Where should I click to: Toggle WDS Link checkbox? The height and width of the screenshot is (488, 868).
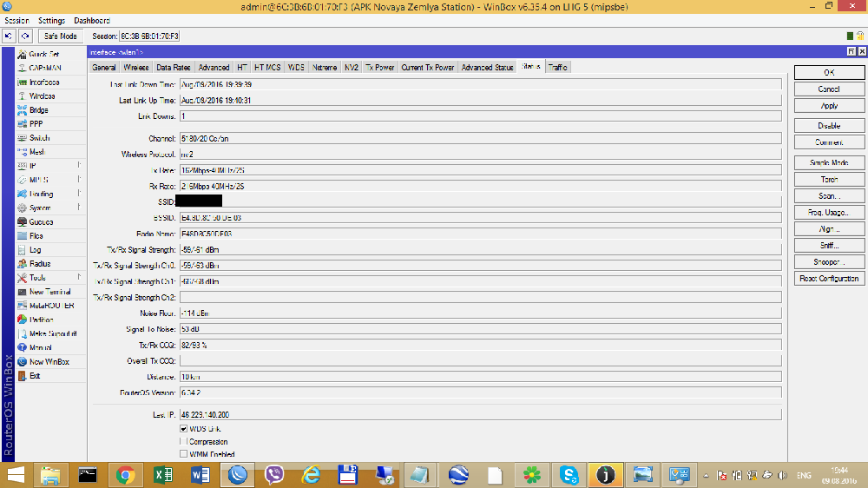click(183, 429)
